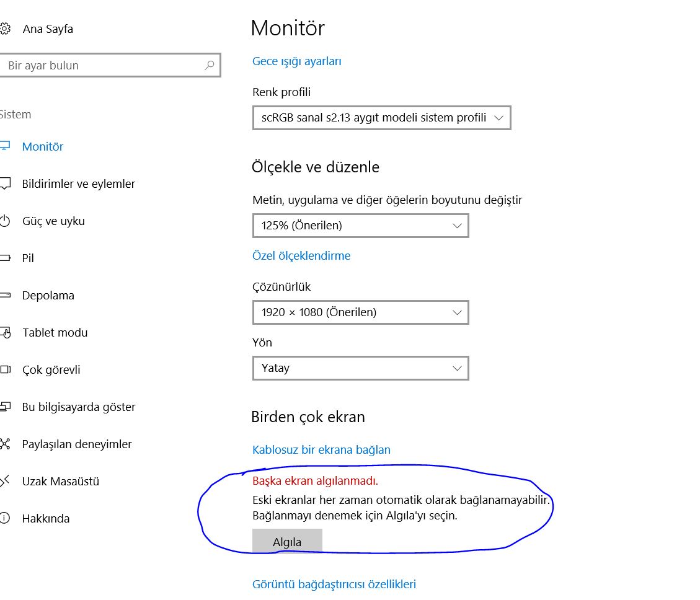Screen dimensions: 700x600
Task: Click the Hakkında info icon
Action: 5,518
